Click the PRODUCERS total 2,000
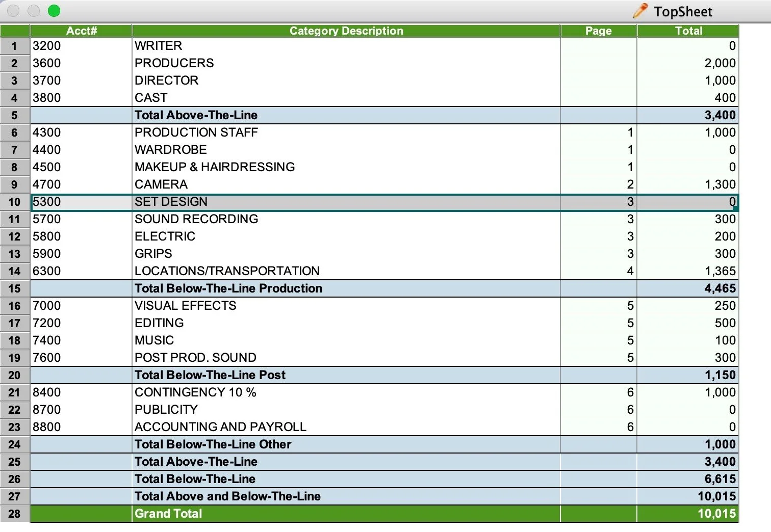Image resolution: width=771 pixels, height=532 pixels. coord(688,63)
